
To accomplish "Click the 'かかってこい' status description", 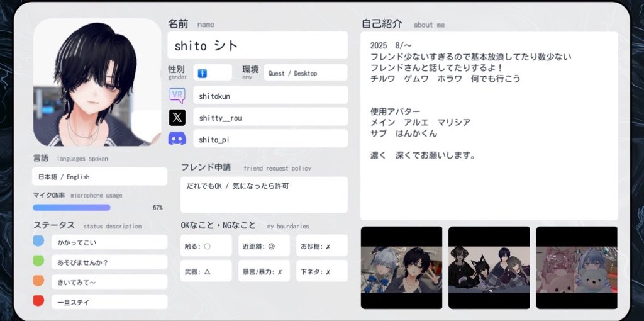I will [x=109, y=242].
